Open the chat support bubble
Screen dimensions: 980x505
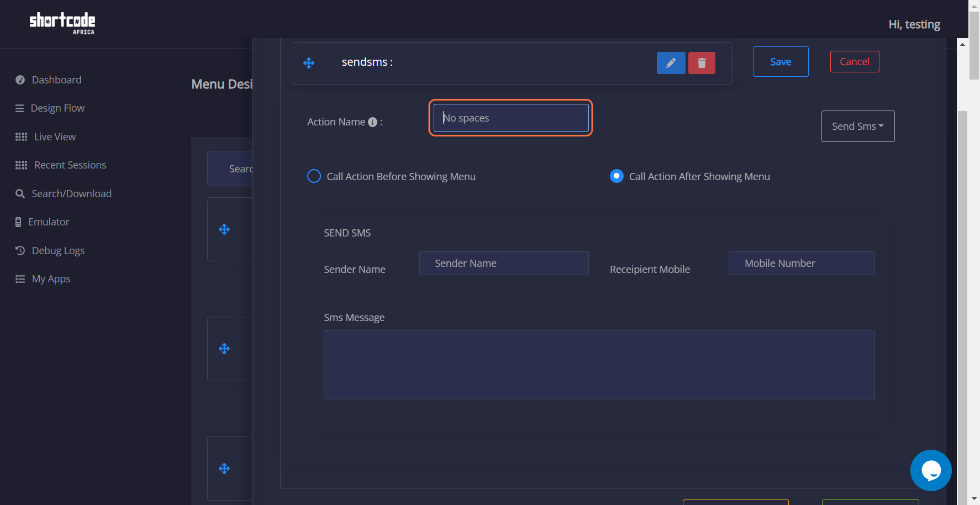point(931,470)
